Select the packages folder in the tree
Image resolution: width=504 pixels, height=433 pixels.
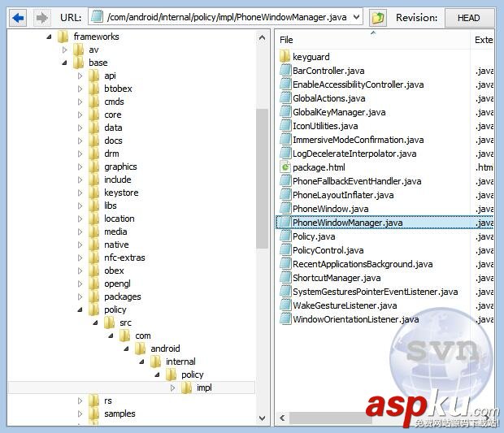click(123, 297)
